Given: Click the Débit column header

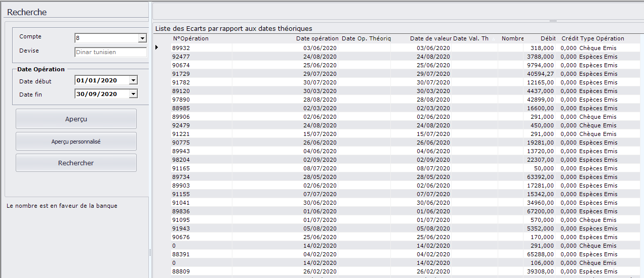Looking at the screenshot, I should (x=548, y=38).
